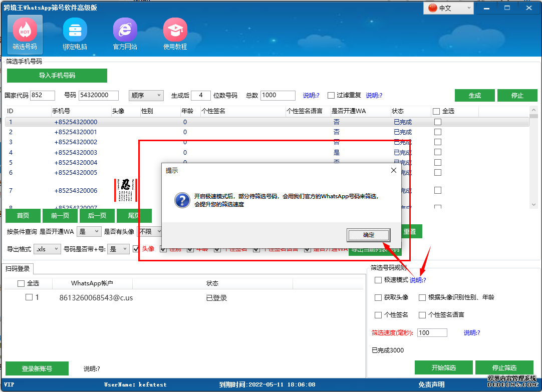Viewport: 542px width, 392px height.
Task: Enable the 个性签名语言 checkbox
Action: pyautogui.click(x=422, y=315)
